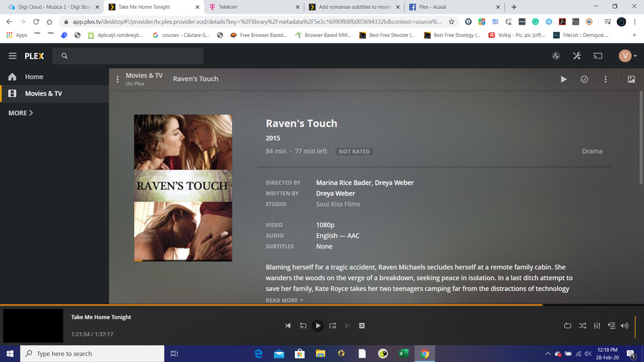This screenshot has height=362, width=644.
Task: Open Soul Kiss Films studio link
Action: (x=338, y=204)
